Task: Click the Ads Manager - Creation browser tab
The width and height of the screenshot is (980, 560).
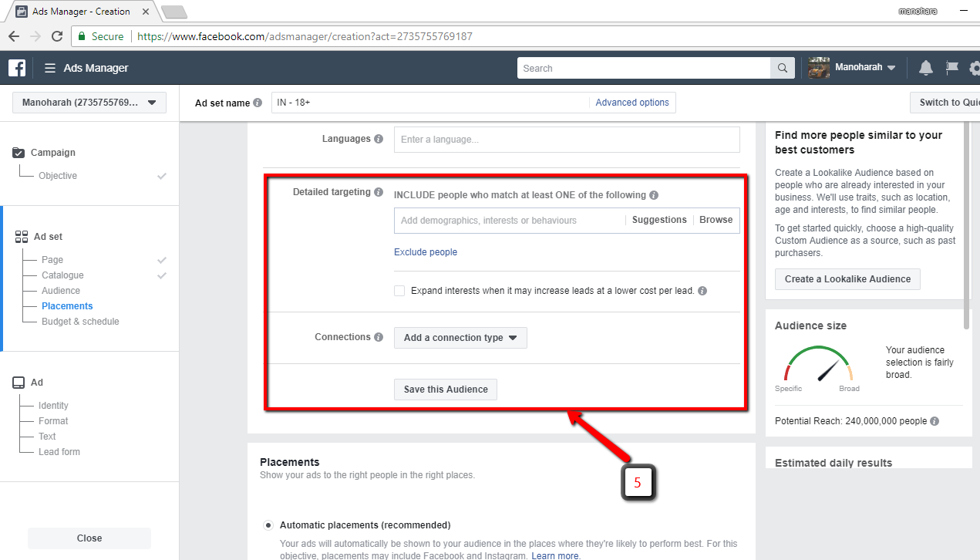Action: click(81, 12)
